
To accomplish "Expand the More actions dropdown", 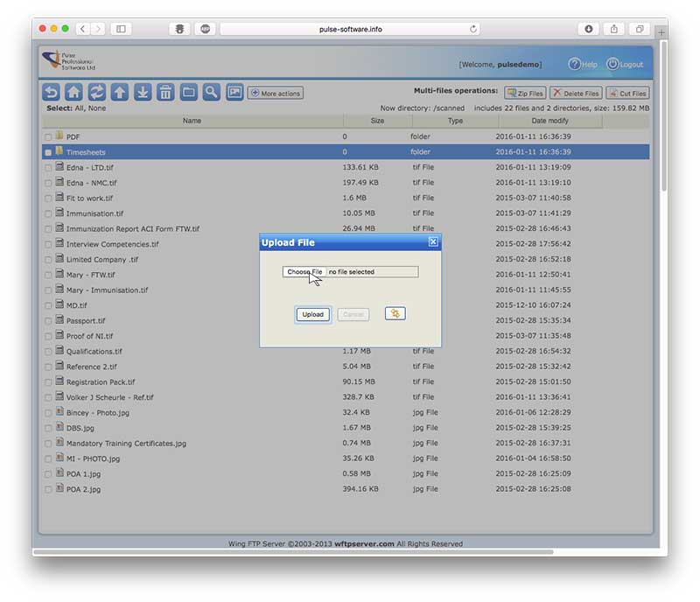I will click(276, 93).
